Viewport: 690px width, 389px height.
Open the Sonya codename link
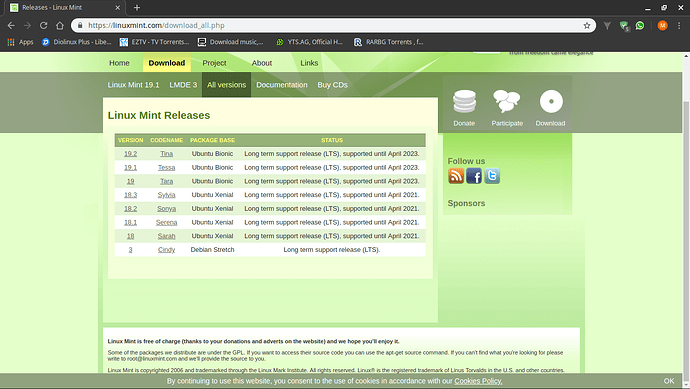[x=166, y=208]
